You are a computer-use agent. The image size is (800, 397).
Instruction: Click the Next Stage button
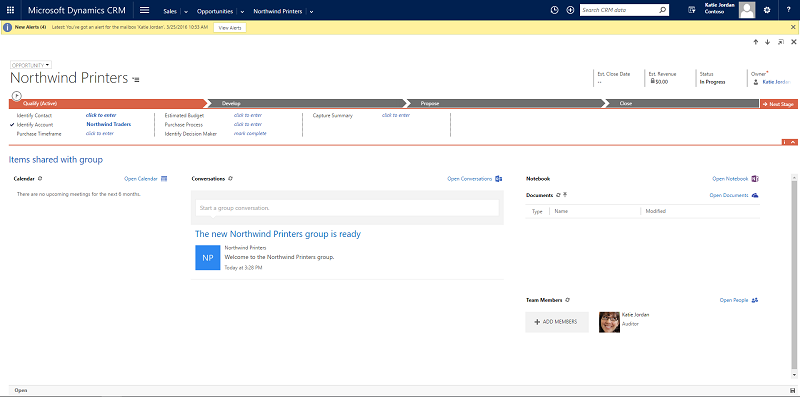click(x=779, y=104)
